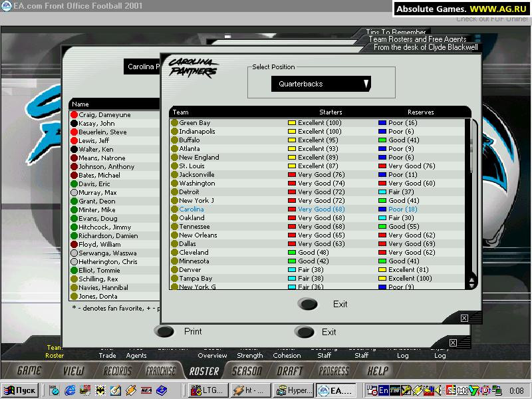532x399 pixels.
Task: Select the New Orleans team row
Action: 319,235
